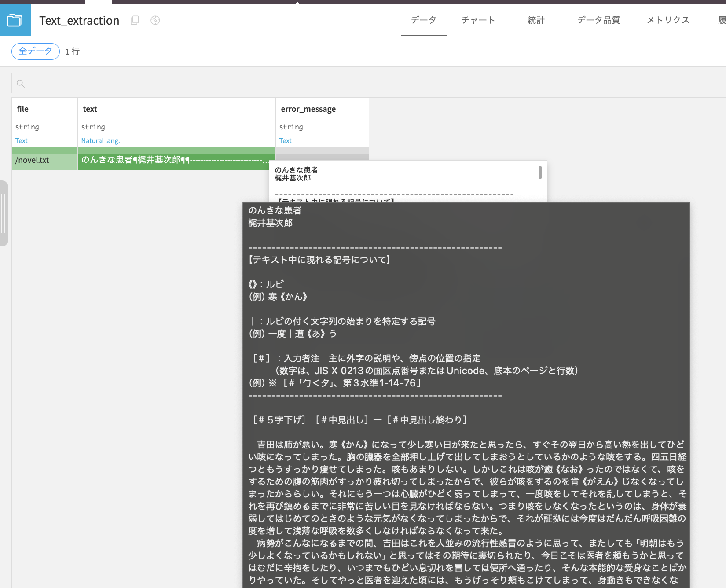Click the string type under error_message column

pos(291,127)
